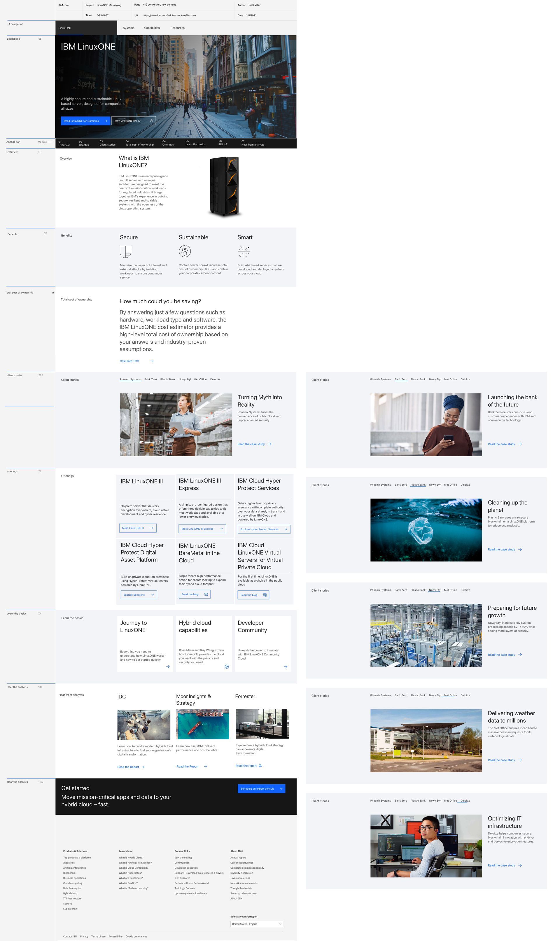Click the arrow on Read LinuxONE for Dummies

(x=106, y=121)
